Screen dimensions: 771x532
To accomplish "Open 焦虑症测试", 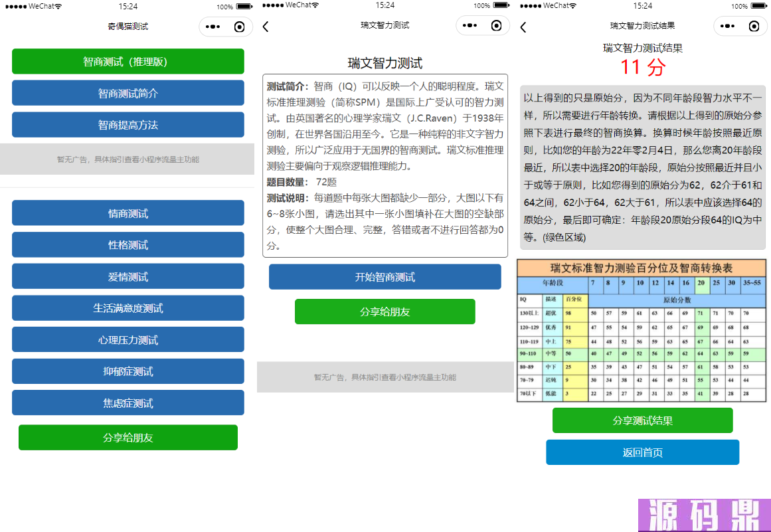I will coord(128,402).
